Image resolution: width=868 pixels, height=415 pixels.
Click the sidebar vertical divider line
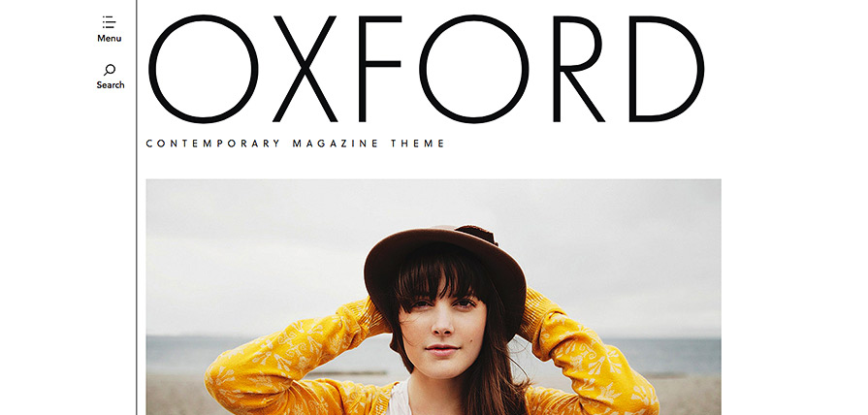coord(136,207)
